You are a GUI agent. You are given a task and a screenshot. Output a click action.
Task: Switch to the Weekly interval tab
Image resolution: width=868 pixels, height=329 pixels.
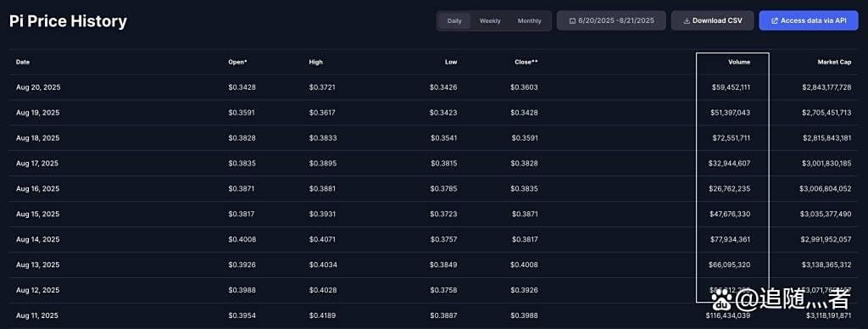490,21
